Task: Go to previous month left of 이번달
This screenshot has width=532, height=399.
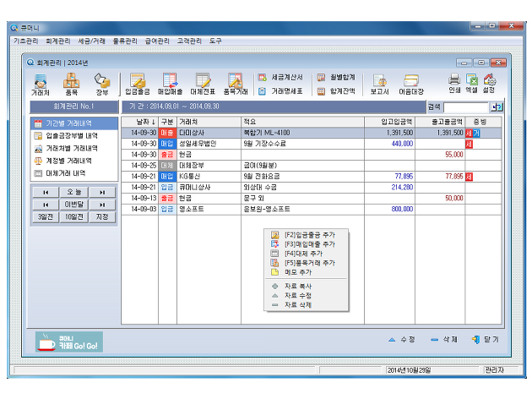Action: click(x=46, y=205)
